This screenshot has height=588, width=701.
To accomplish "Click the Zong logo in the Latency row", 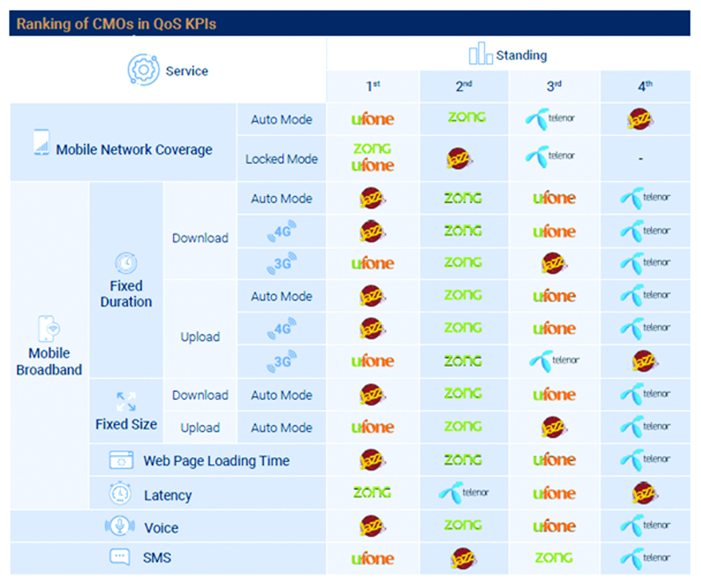I will [372, 492].
